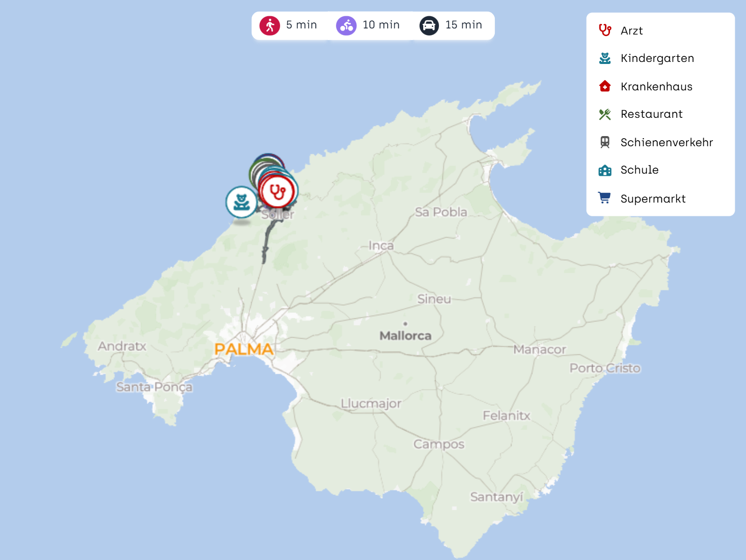746x560 pixels.
Task: Click the Supermarkt shopping cart icon
Action: [604, 198]
